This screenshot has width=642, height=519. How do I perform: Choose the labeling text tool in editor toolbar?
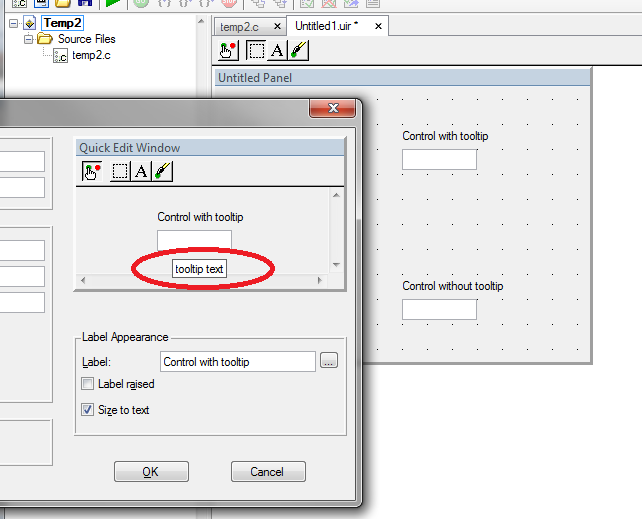277,51
